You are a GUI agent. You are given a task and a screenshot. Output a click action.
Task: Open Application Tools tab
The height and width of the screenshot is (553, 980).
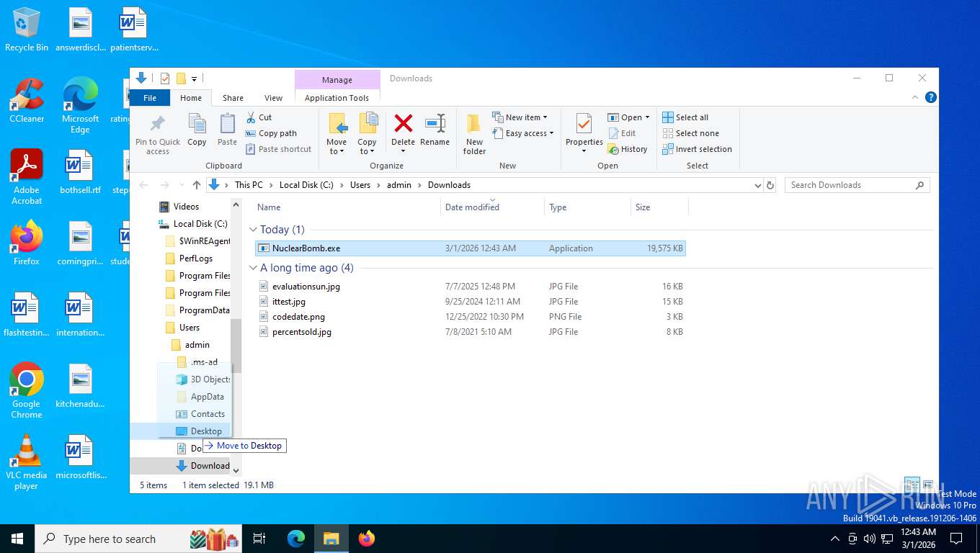(x=337, y=98)
